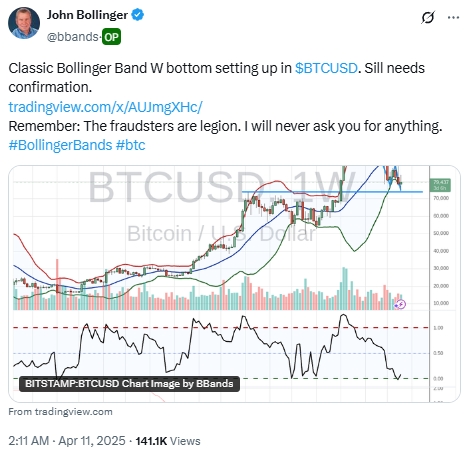Click the blue horizontal support line
470x457 pixels.
(x=332, y=192)
